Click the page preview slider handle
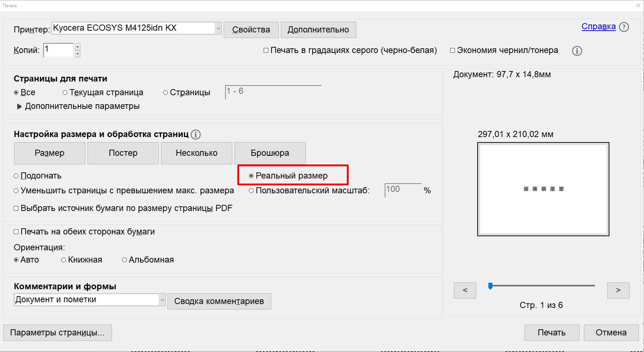 (490, 286)
